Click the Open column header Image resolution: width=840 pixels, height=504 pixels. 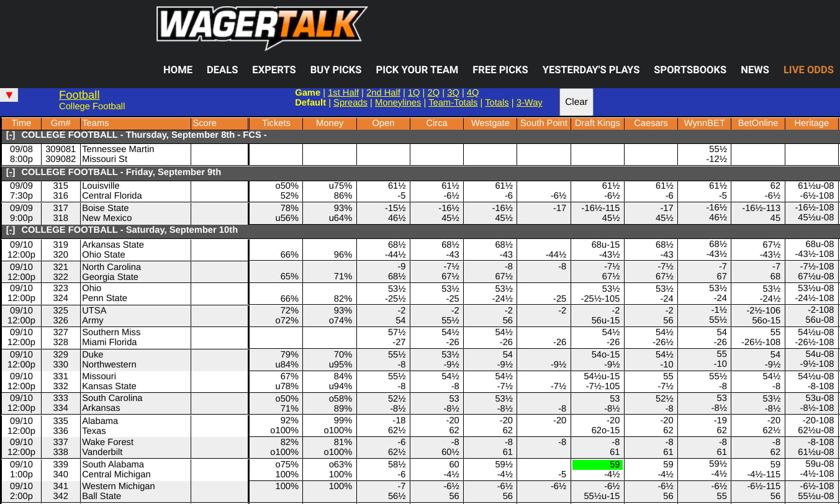[383, 123]
